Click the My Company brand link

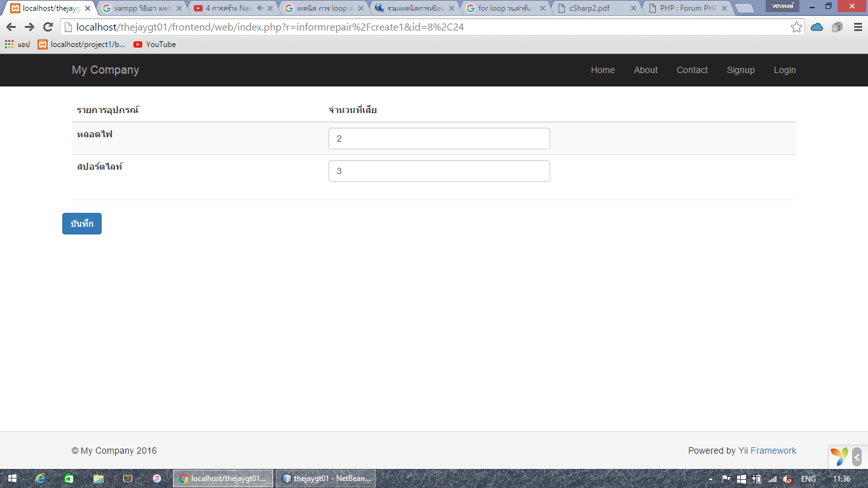pyautogui.click(x=105, y=70)
